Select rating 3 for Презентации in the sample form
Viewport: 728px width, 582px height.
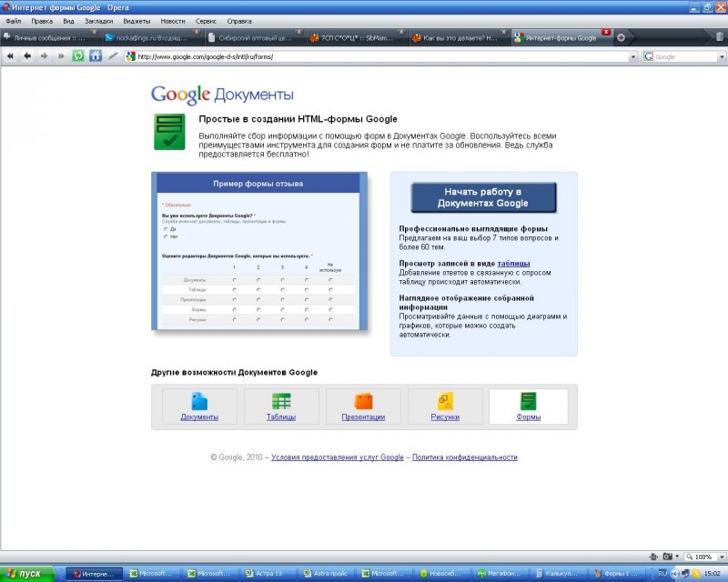(x=283, y=299)
